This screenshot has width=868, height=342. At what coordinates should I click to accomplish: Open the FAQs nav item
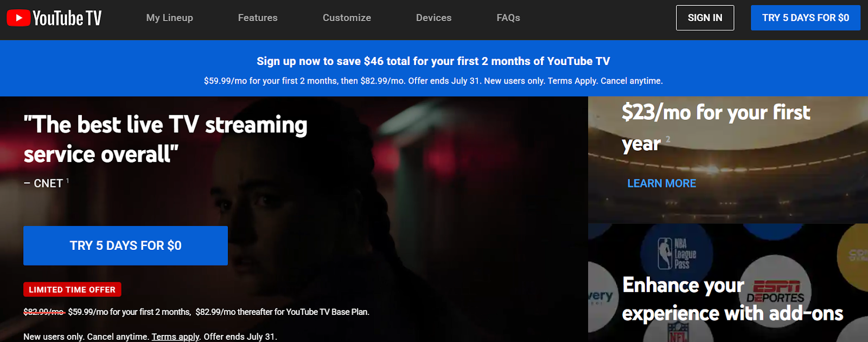[x=508, y=18]
